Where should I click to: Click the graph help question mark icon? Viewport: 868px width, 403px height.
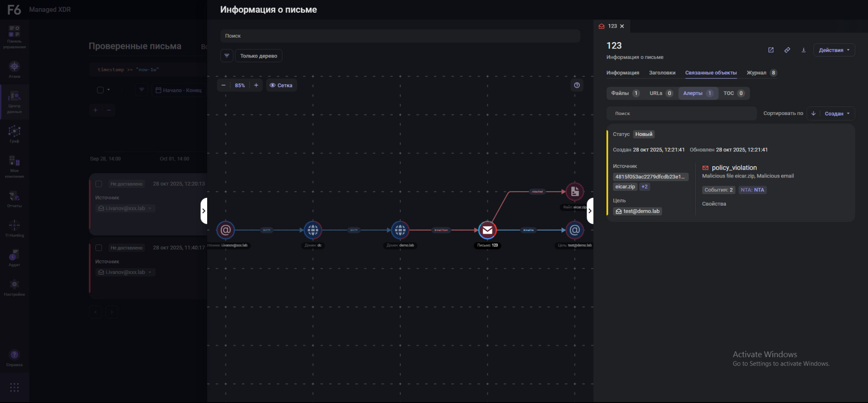pos(577,85)
